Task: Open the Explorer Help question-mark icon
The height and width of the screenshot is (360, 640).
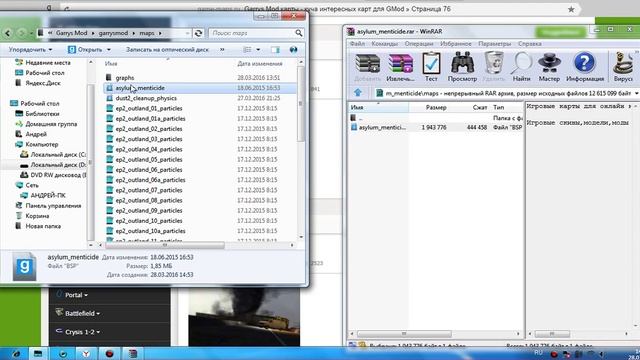Action: point(293,50)
